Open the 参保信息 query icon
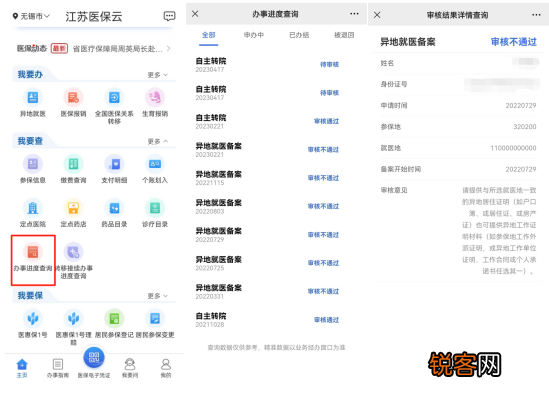Viewport: 549px width, 396px height. point(33,164)
